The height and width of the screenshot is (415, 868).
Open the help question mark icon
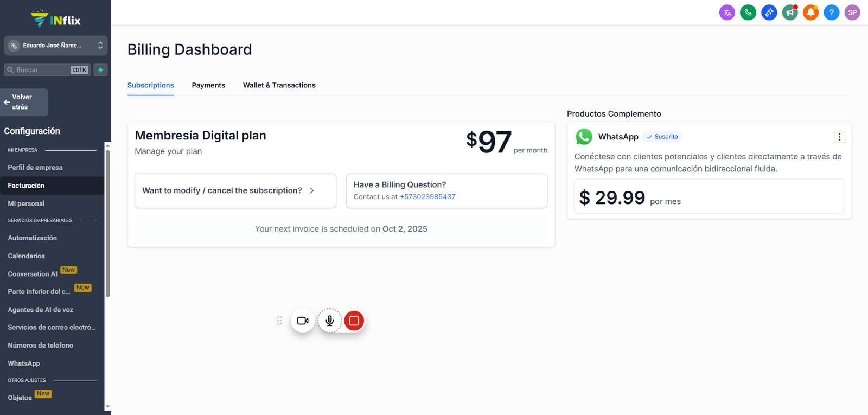point(831,12)
